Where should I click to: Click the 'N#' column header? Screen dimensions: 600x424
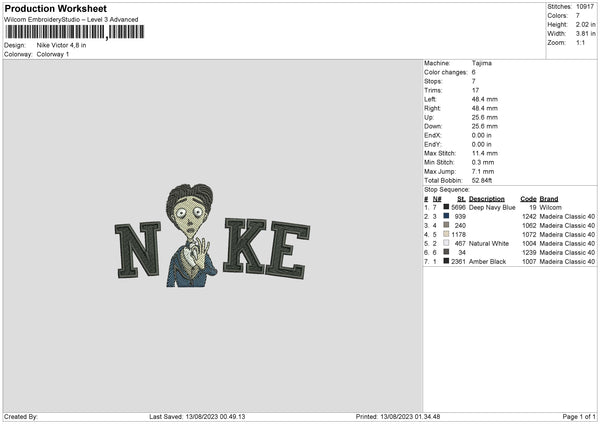click(437, 199)
